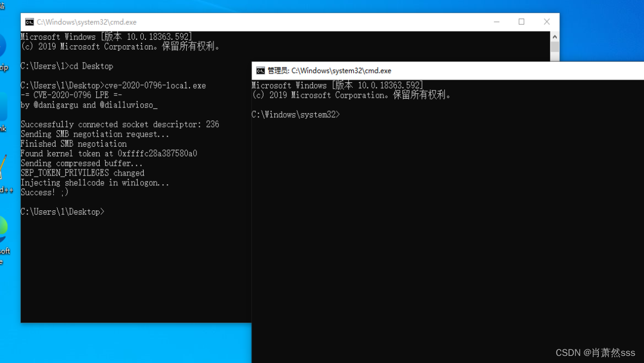Click the 'Sending SMB negotiation request...' line
Screen dimensions: 644x363
click(x=95, y=134)
